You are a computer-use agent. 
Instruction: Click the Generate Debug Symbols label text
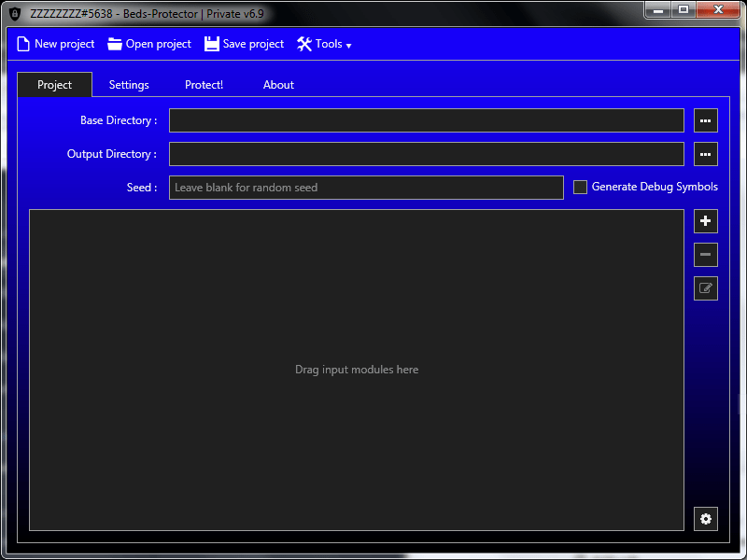(x=655, y=187)
